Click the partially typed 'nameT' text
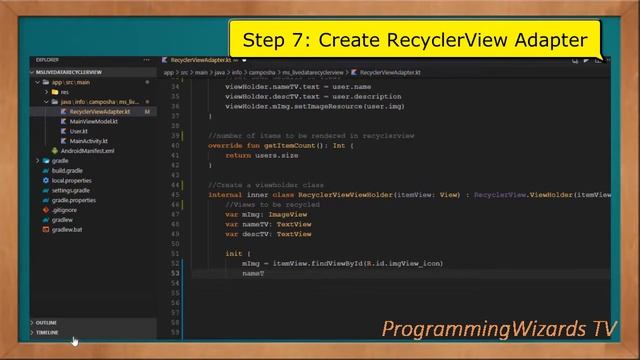This screenshot has width=640, height=360. coord(253,273)
